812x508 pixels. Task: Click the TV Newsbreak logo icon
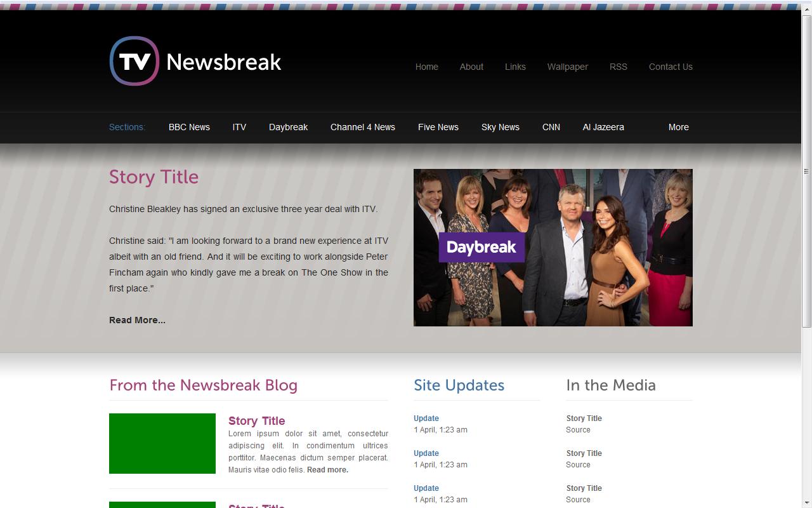pos(134,61)
